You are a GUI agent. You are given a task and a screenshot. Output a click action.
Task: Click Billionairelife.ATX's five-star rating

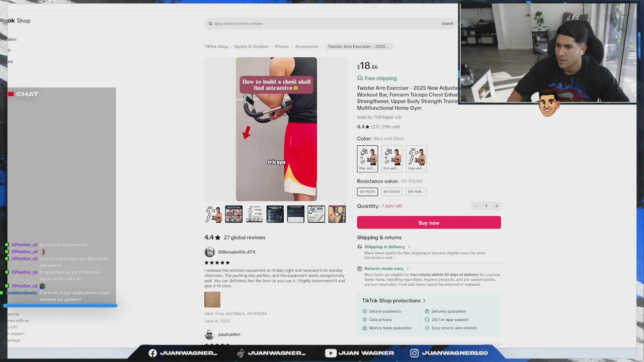point(217,262)
